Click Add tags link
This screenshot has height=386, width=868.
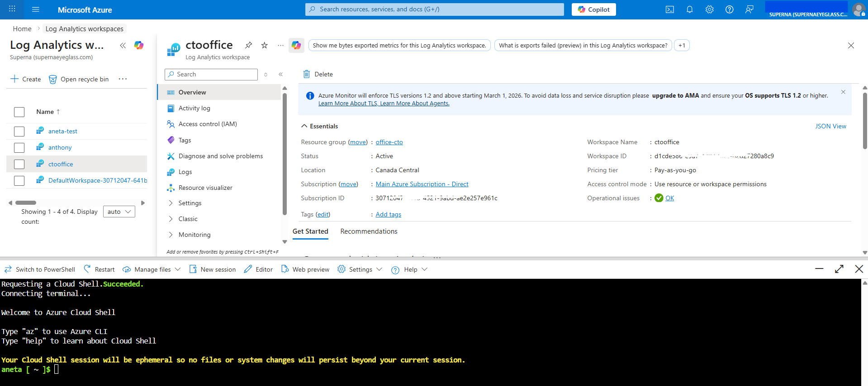tap(389, 214)
